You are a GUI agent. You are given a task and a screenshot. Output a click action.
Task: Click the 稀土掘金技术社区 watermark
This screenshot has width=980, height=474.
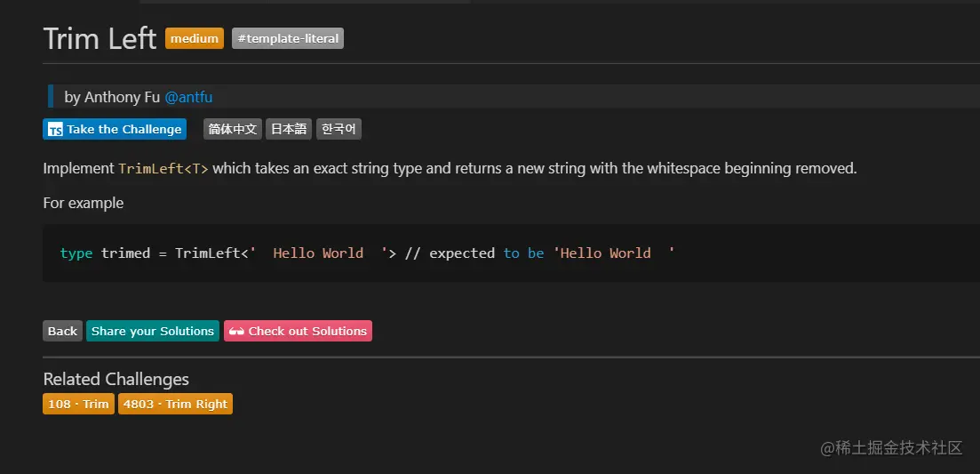point(891,447)
